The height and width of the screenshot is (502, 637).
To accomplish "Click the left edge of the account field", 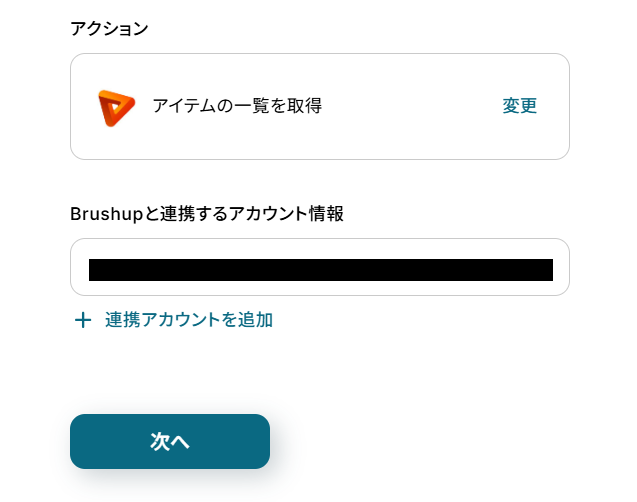I will coord(79,267).
